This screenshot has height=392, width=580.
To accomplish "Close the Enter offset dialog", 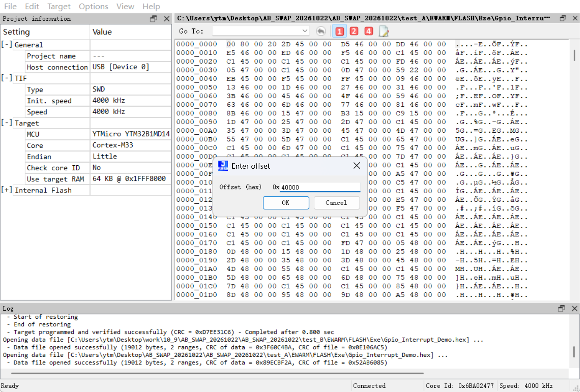I will coord(357,166).
